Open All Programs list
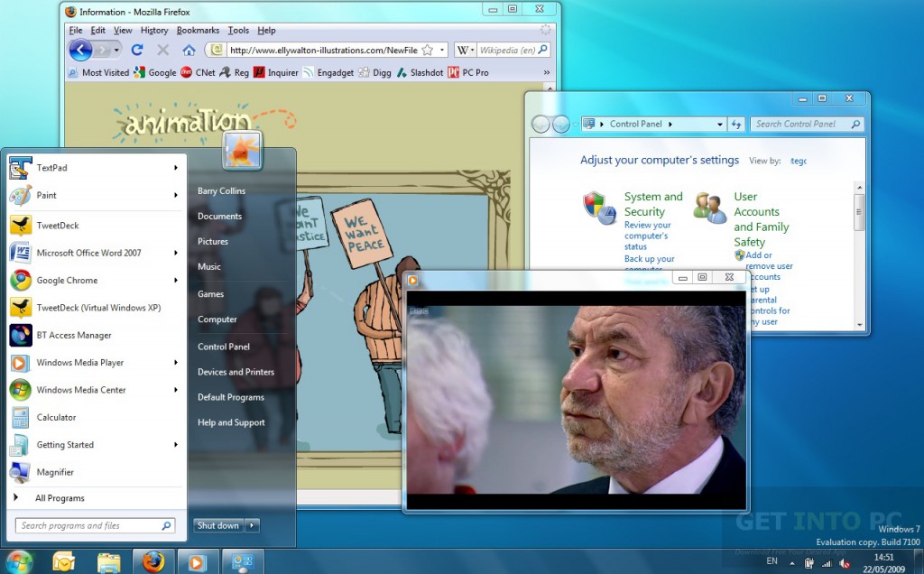 point(59,498)
